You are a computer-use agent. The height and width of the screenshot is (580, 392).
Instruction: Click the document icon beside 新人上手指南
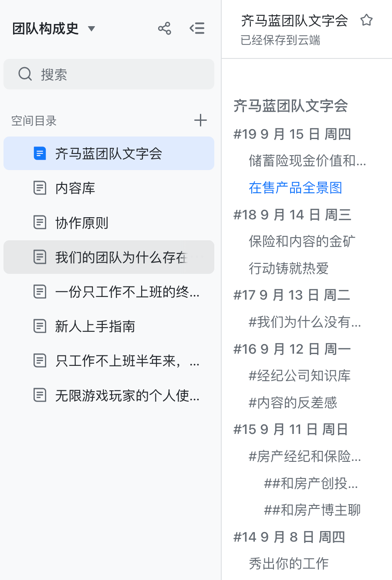tap(40, 326)
